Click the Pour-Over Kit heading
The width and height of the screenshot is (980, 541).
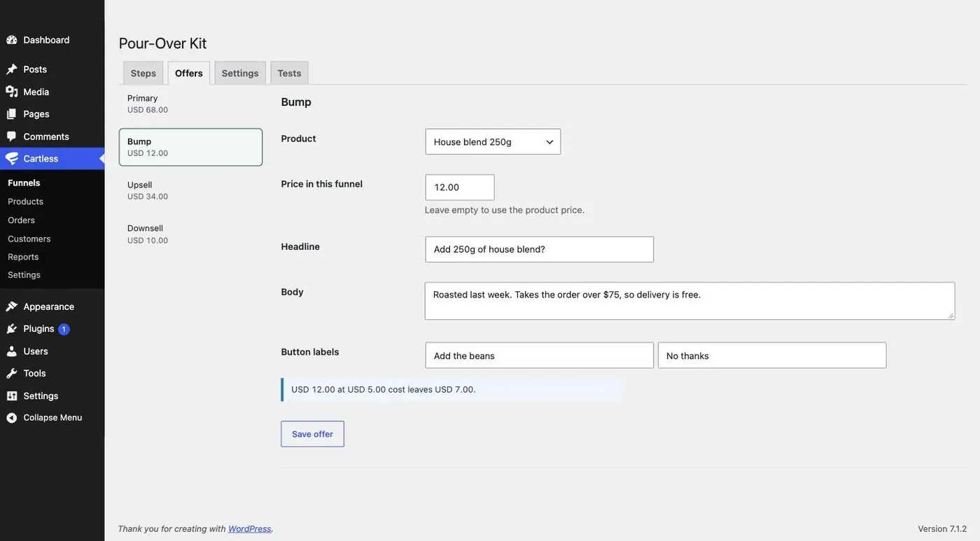[x=162, y=43]
